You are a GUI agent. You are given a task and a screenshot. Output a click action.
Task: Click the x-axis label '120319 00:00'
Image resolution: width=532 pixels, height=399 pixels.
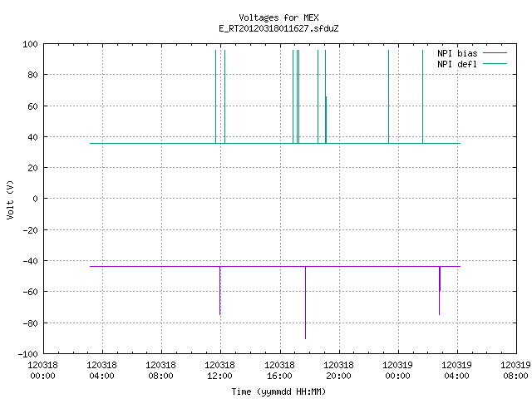397,371
